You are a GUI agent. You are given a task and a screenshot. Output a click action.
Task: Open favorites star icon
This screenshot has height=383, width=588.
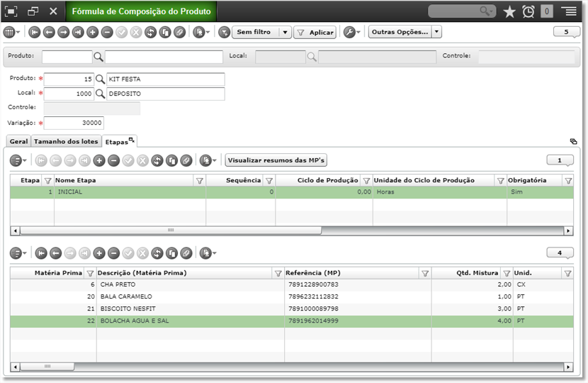point(509,11)
